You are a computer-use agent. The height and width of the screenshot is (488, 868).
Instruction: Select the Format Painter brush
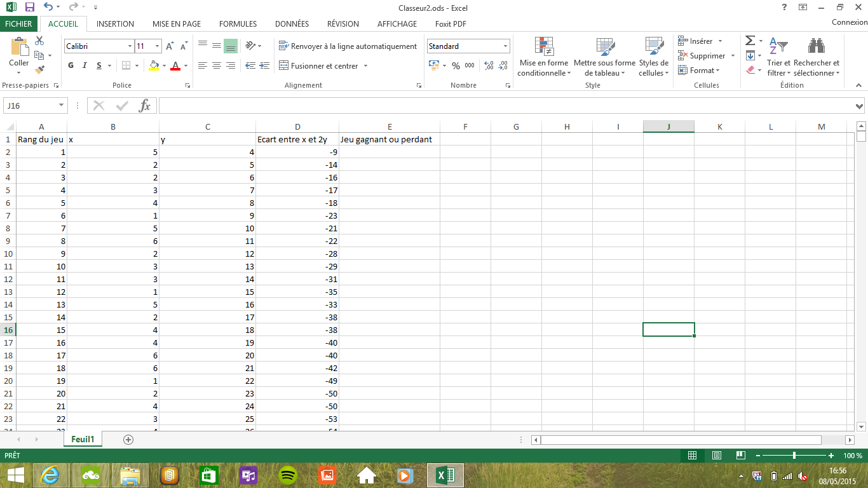39,70
